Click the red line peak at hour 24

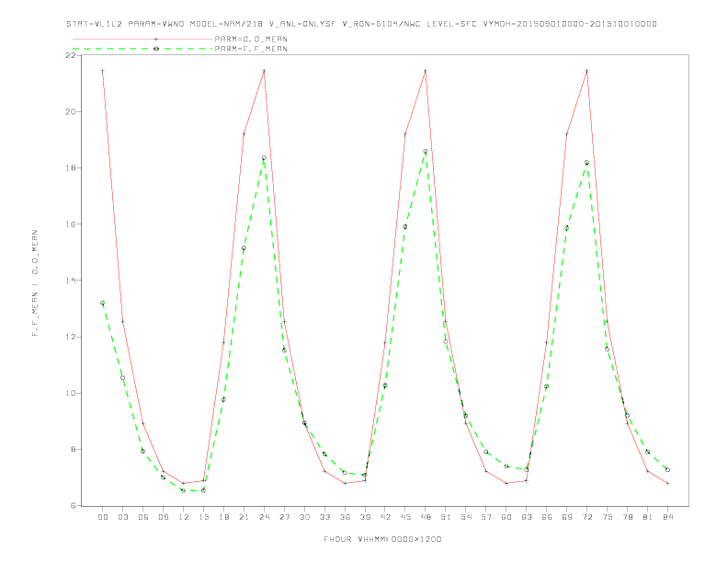(x=264, y=71)
